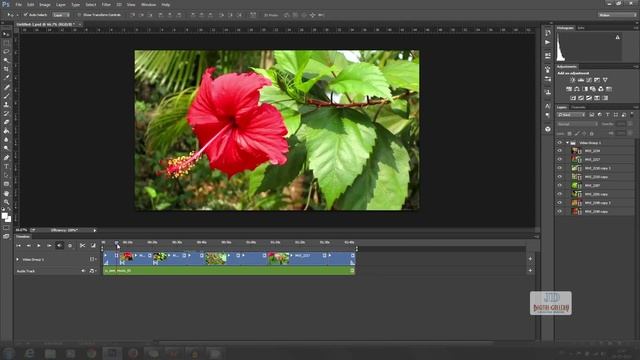Select the Move tool
The image size is (640, 360).
point(6,34)
